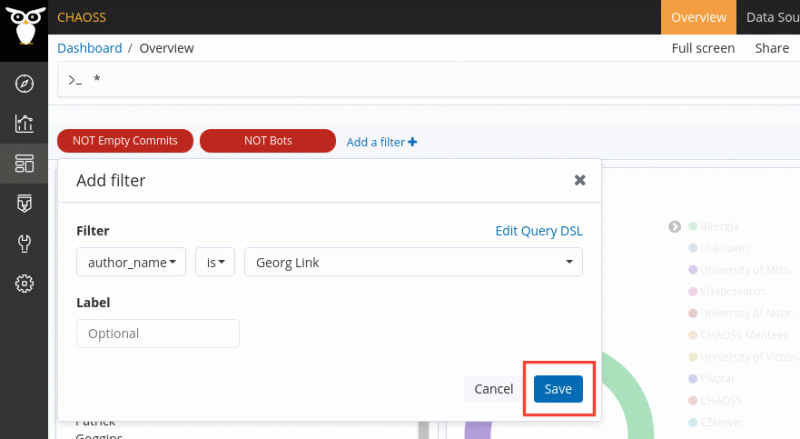Image resolution: width=800 pixels, height=439 pixels.
Task: Click Edit Query DSL link
Action: pyautogui.click(x=539, y=231)
